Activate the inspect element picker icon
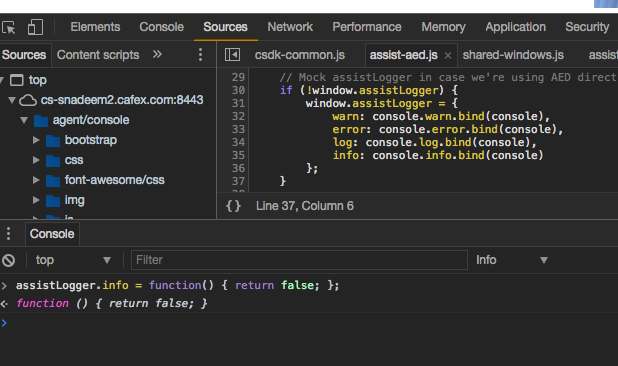 (x=9, y=28)
